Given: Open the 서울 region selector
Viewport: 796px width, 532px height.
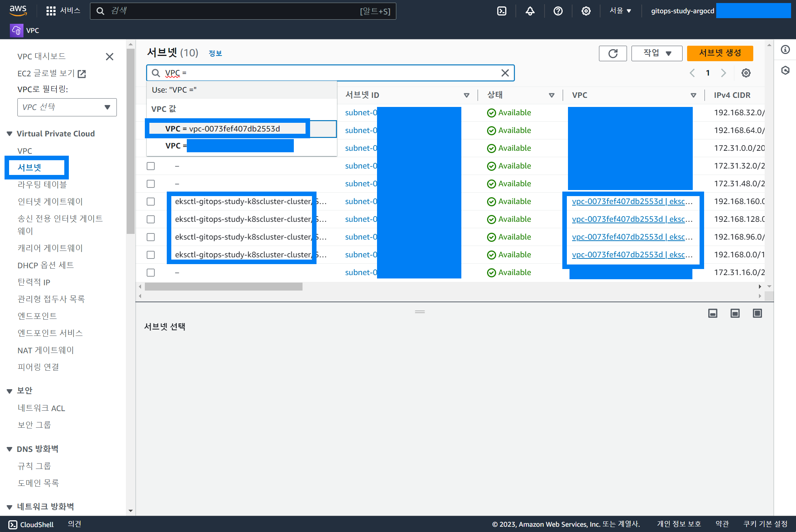Looking at the screenshot, I should [620, 11].
